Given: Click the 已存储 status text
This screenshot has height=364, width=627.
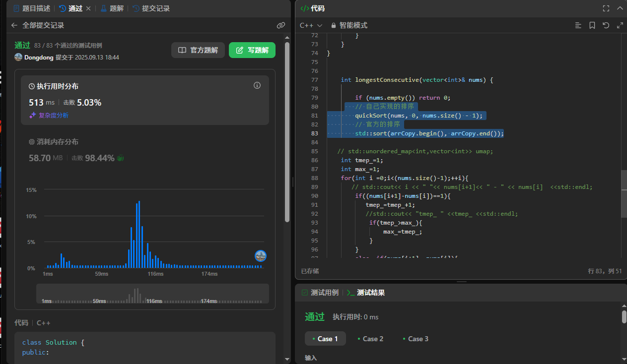Looking at the screenshot, I should (310, 271).
